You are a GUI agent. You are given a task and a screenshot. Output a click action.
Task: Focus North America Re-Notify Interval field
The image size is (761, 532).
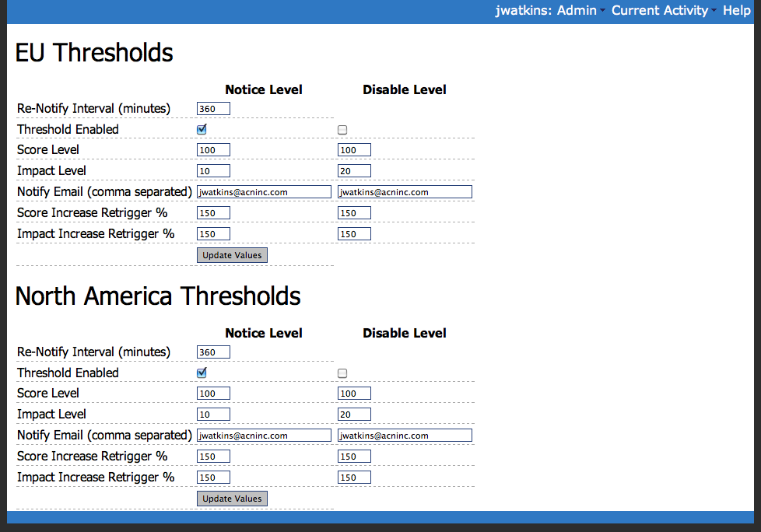click(213, 352)
